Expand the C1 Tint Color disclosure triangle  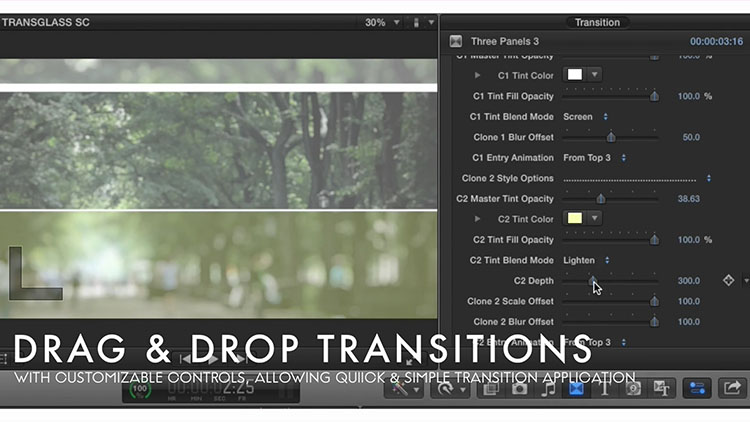[477, 75]
